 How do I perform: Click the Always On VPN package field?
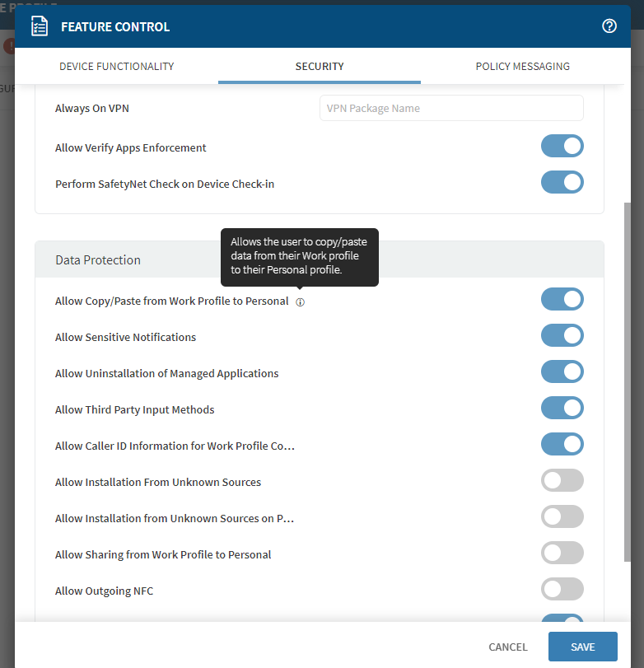(x=451, y=108)
